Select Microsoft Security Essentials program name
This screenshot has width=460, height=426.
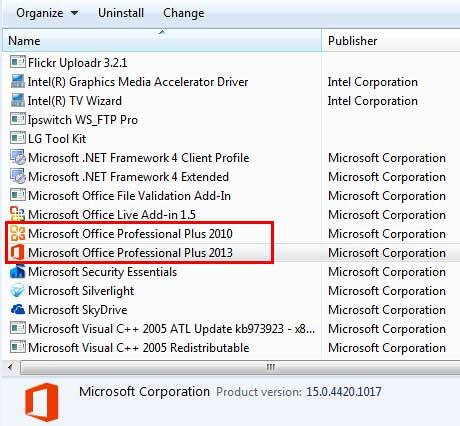pos(103,272)
